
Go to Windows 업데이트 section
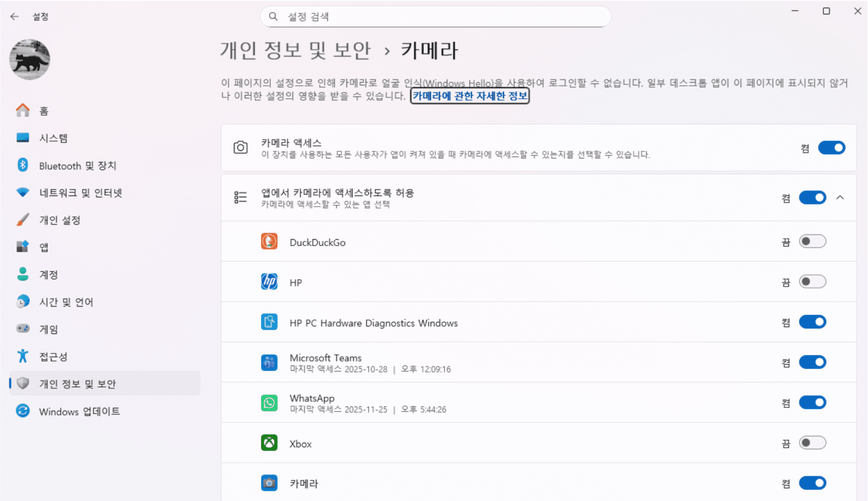coord(79,411)
